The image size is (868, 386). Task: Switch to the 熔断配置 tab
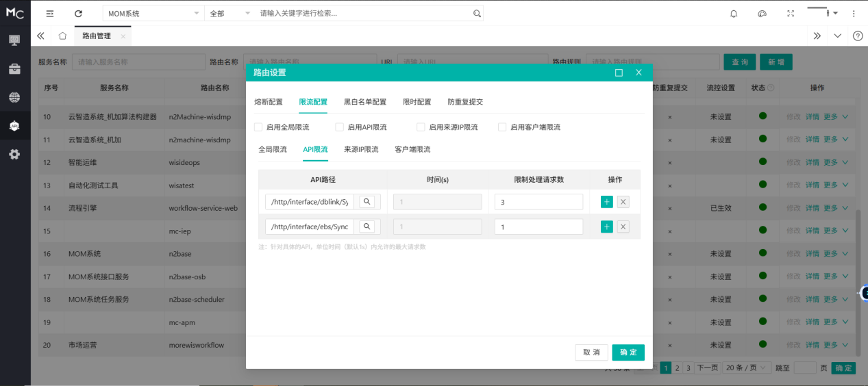(269, 102)
